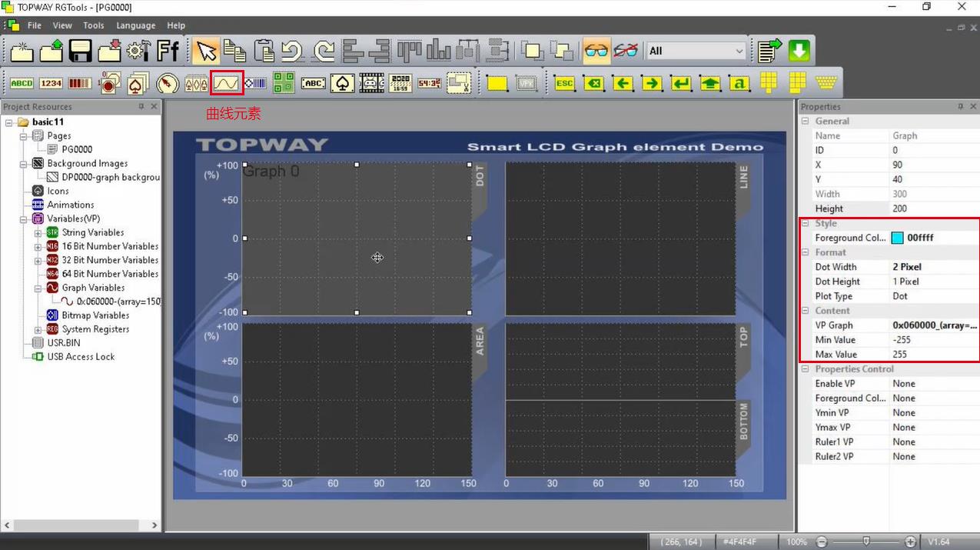980x550 pixels.
Task: Add the right arrow key element
Action: pyautogui.click(x=652, y=83)
